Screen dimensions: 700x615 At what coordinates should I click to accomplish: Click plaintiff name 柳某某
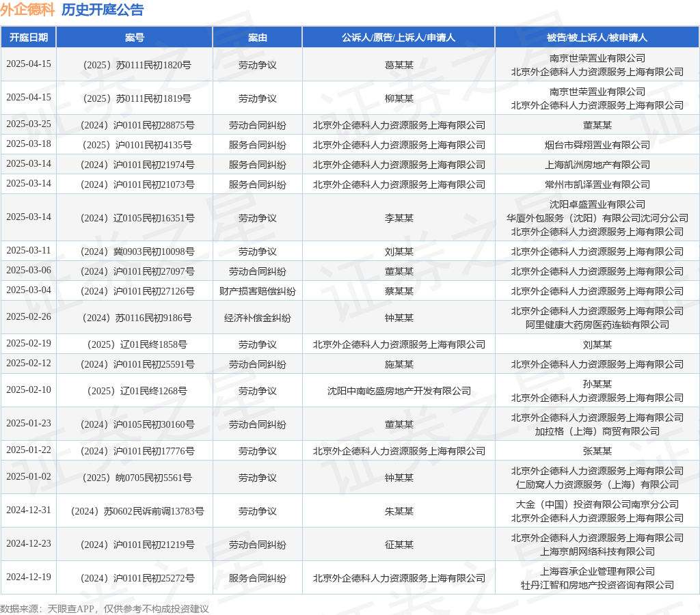tap(399, 98)
